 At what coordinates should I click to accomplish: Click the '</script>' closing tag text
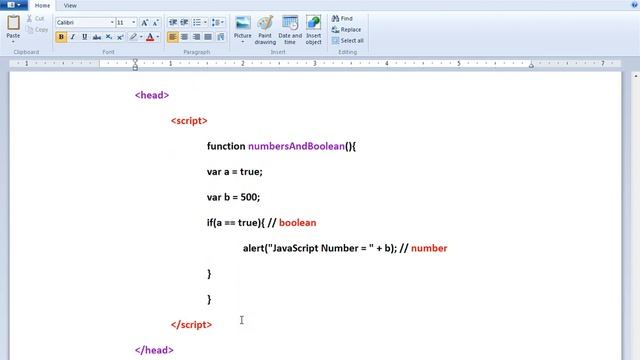[191, 324]
